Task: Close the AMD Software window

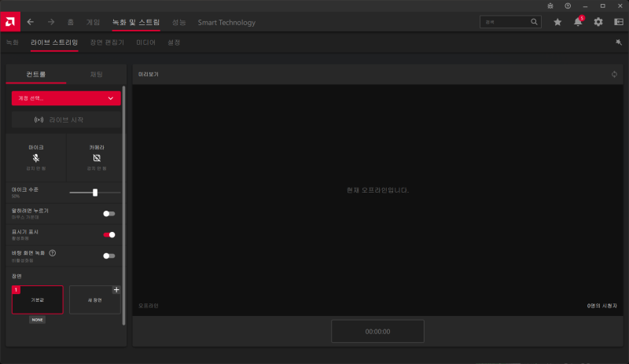Action: click(620, 6)
